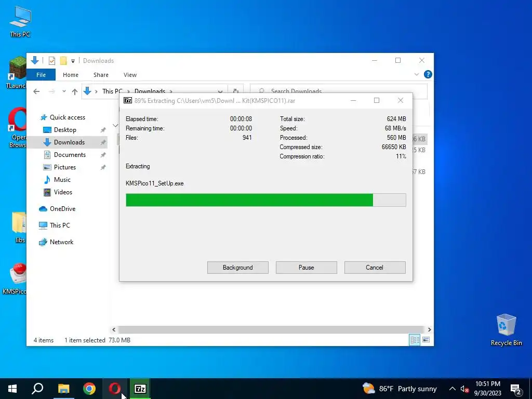The height and width of the screenshot is (399, 532).
Task: Open Google Chrome from taskbar
Action: tap(89, 389)
